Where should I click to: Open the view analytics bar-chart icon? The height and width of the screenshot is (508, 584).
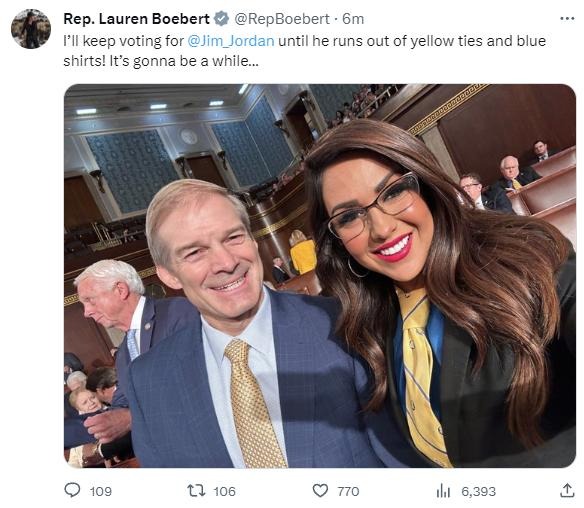(x=443, y=491)
